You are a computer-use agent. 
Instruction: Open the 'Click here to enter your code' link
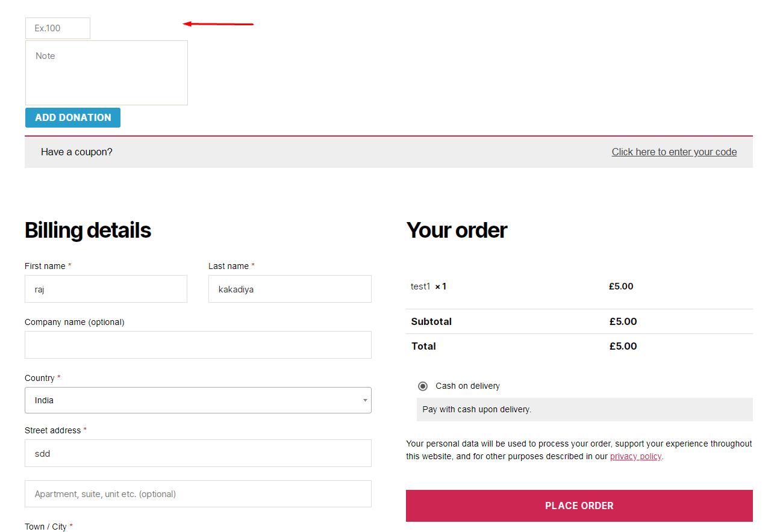tap(674, 152)
